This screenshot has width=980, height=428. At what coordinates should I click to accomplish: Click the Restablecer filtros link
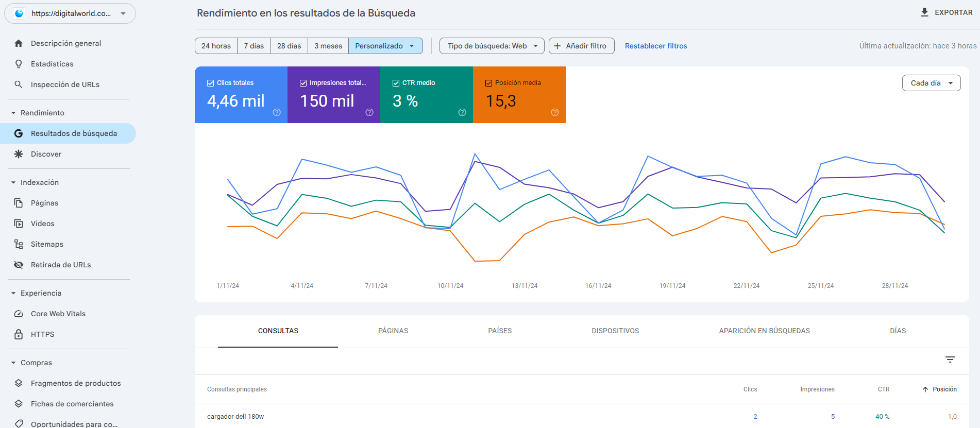click(655, 46)
